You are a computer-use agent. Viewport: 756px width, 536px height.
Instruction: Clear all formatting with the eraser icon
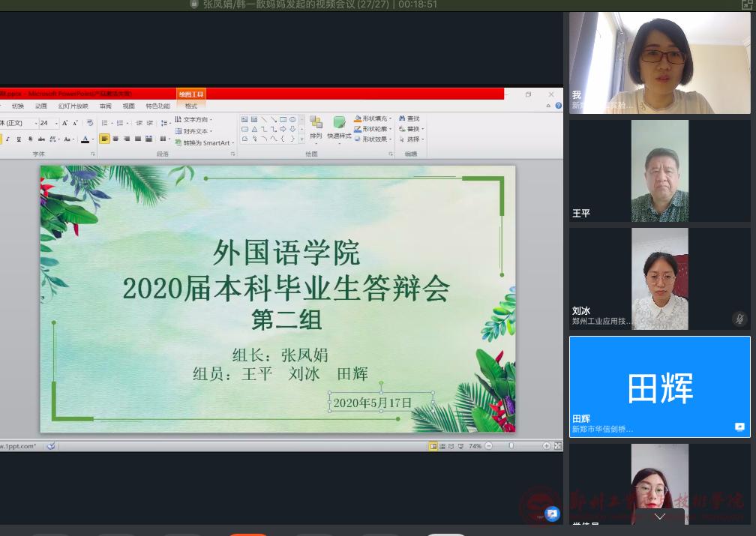pos(90,123)
